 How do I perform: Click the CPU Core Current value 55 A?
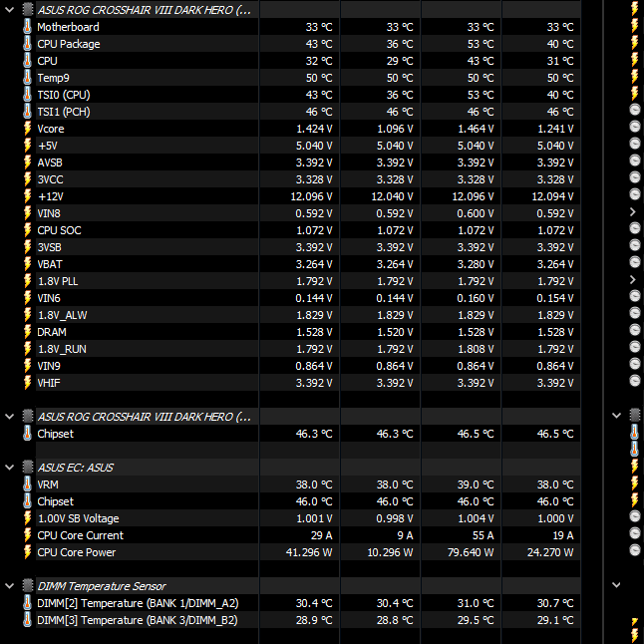click(483, 535)
